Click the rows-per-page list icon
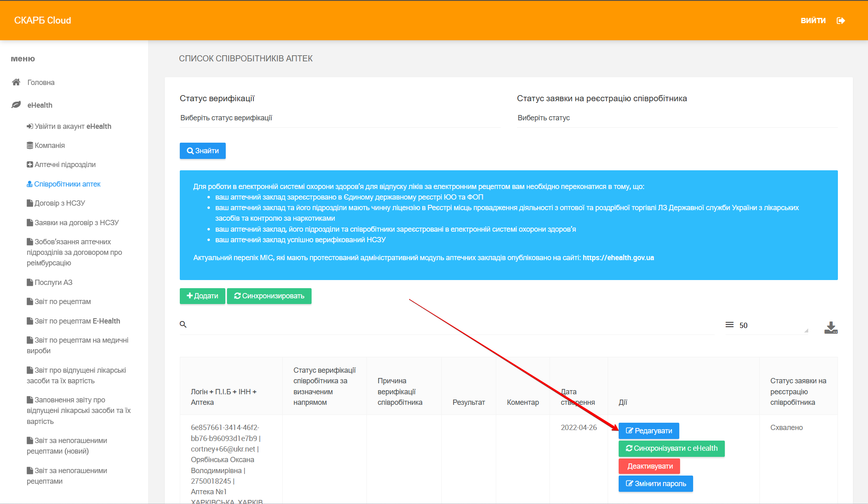Viewport: 868px width, 504px height. pos(729,325)
